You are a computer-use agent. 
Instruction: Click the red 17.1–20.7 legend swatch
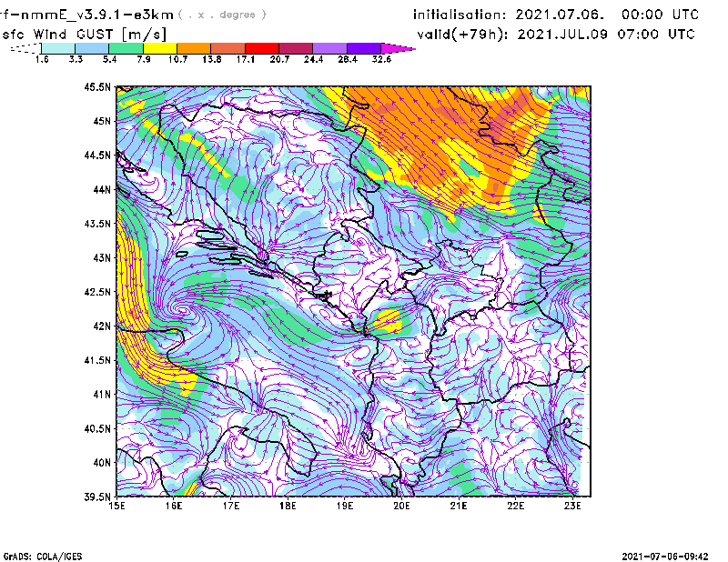tap(262, 48)
